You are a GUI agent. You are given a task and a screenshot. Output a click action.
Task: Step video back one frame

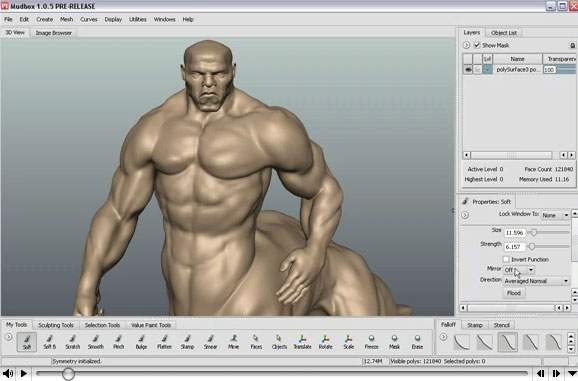(540, 374)
